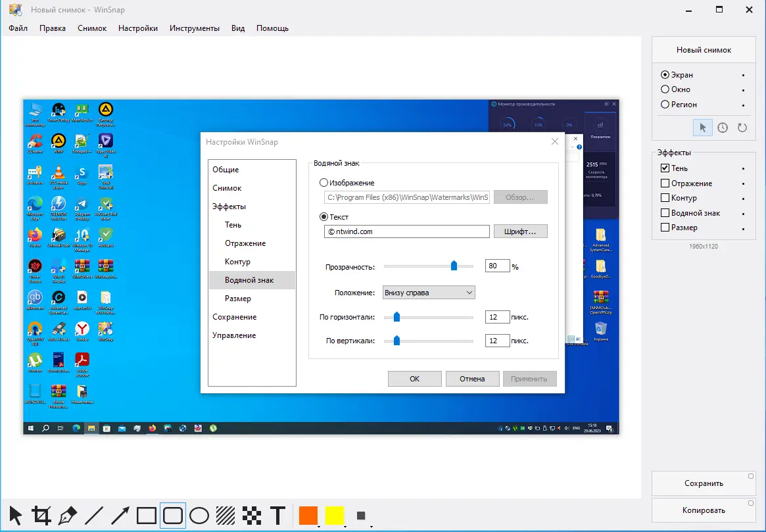Click the Шрифт... button in settings dialog

(520, 231)
